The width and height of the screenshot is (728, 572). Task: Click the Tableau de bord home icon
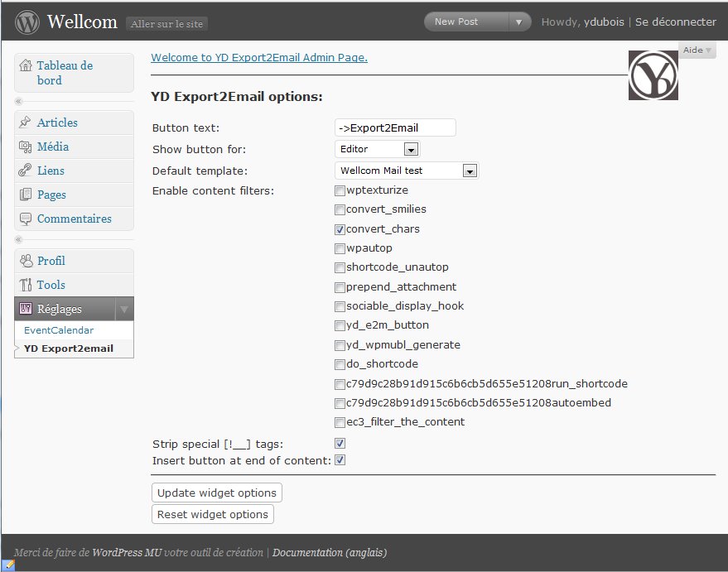[x=26, y=65]
